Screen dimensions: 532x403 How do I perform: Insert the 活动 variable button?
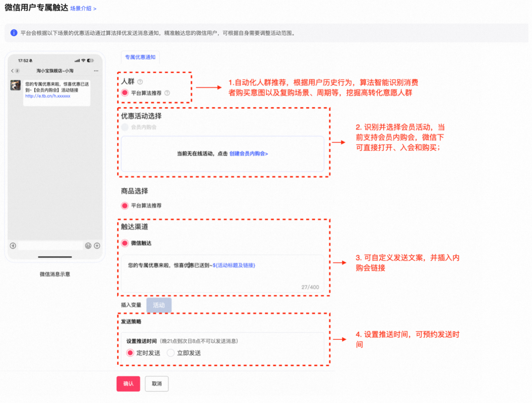tap(159, 305)
